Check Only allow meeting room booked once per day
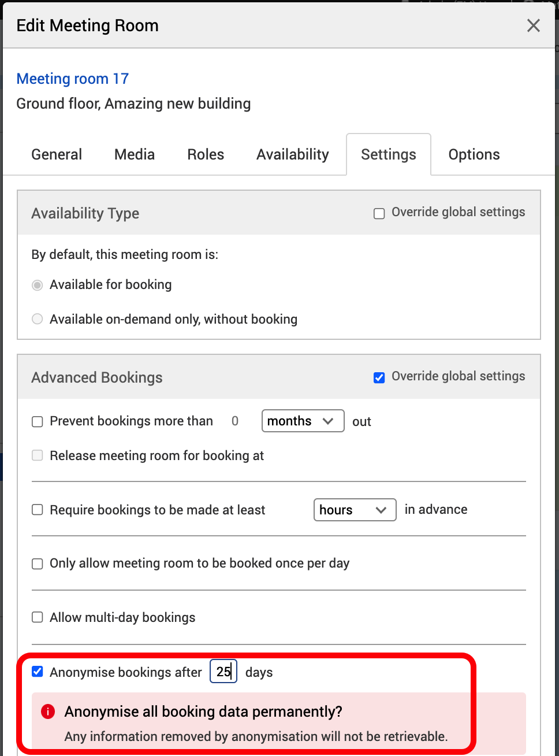This screenshot has width=559, height=756. pos(38,564)
